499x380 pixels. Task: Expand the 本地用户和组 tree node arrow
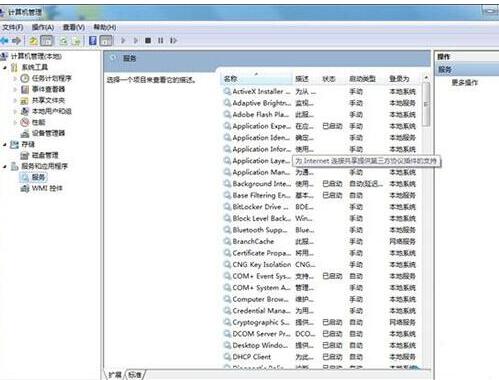click(x=15, y=112)
